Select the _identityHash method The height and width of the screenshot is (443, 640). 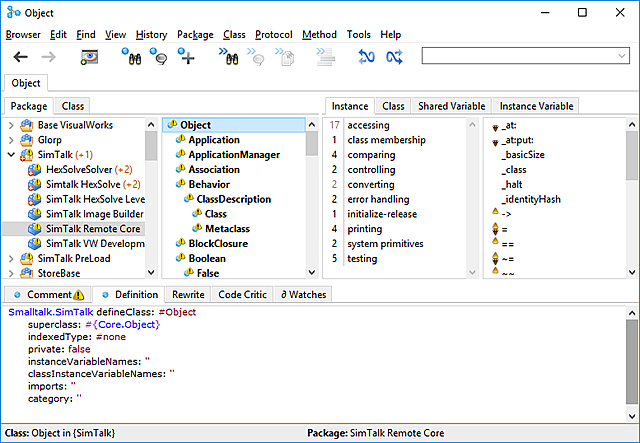point(531,199)
